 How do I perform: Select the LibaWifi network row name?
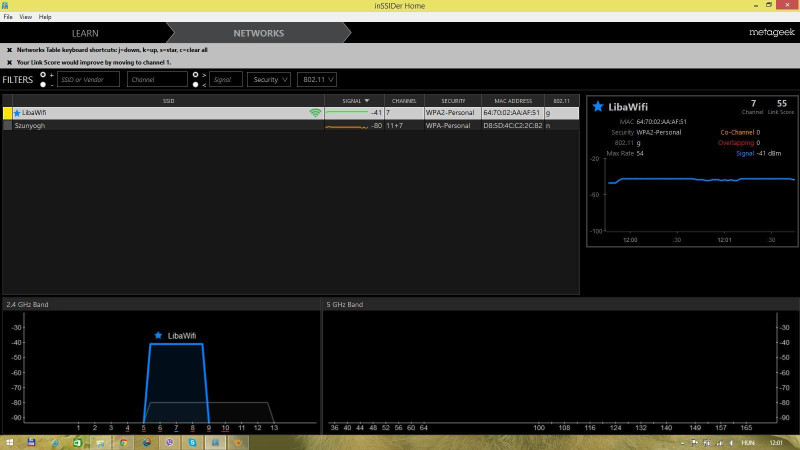(x=34, y=113)
